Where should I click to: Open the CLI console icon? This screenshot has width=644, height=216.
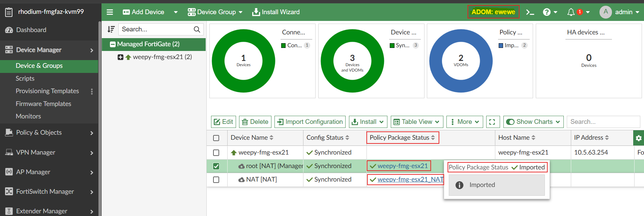pos(530,12)
